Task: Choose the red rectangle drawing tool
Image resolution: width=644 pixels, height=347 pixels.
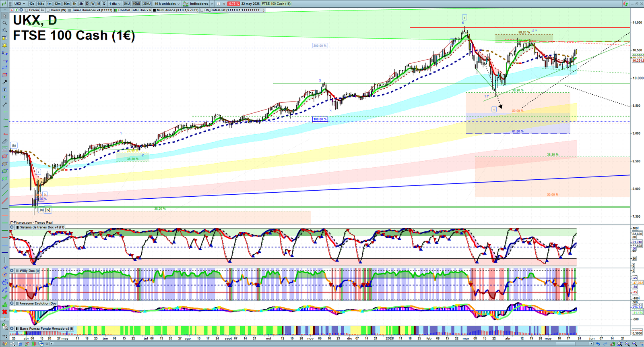Action: point(4,75)
